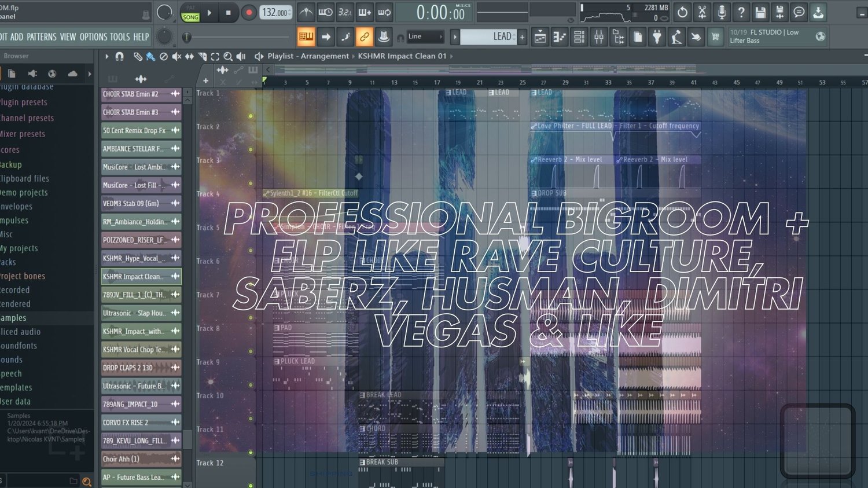Expand pattern options arrow left of LEAD
This screenshot has height=488, width=868.
coord(455,37)
